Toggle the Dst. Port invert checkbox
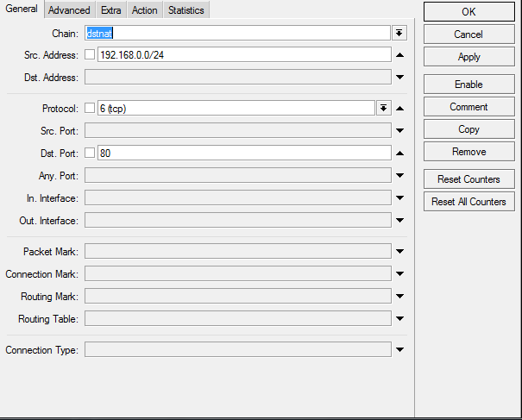 pos(90,154)
